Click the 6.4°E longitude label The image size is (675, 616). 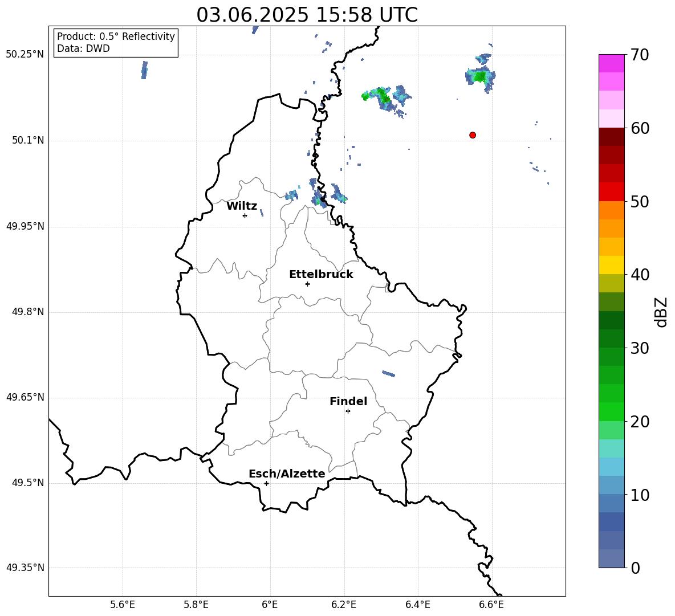417,605
